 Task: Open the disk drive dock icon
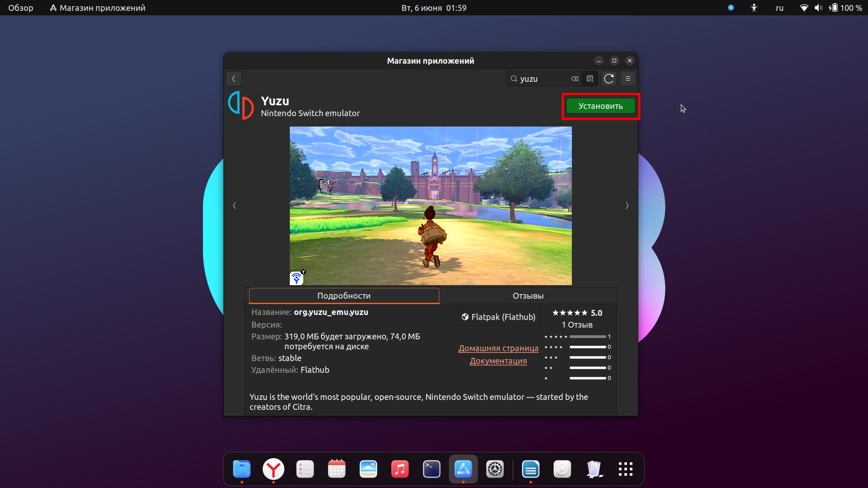coord(562,469)
